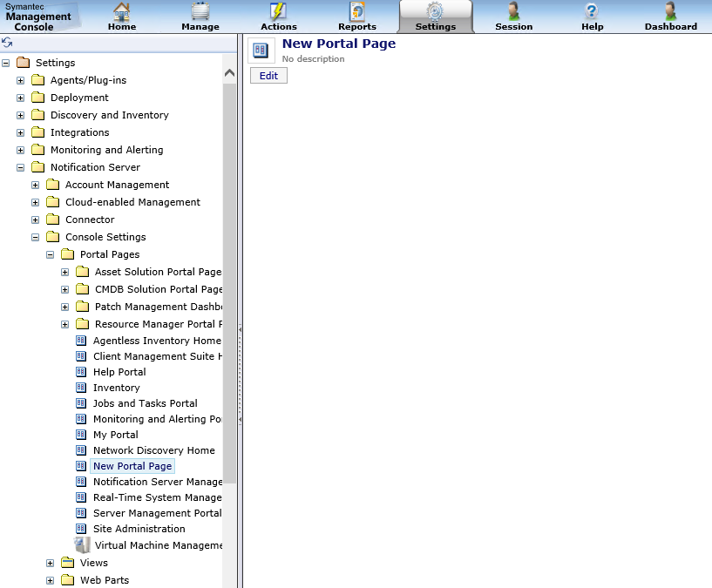Click the My Portal page icon
This screenshot has width=712, height=588.
pyautogui.click(x=82, y=435)
